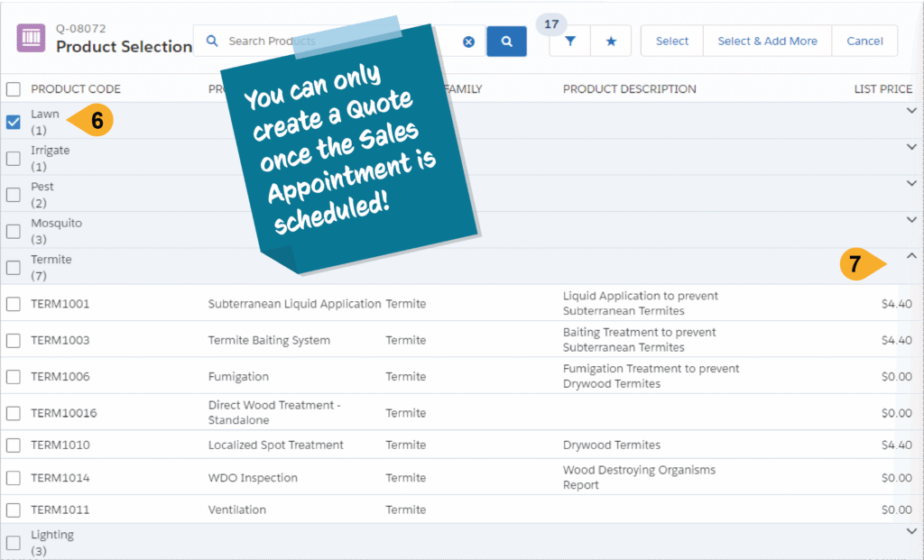Sort by the Product Code column header

click(76, 89)
